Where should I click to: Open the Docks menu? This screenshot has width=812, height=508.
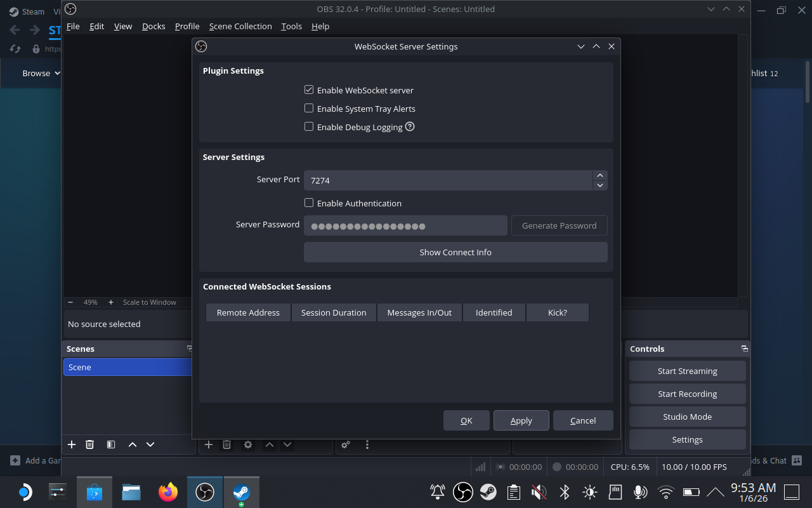(x=154, y=26)
